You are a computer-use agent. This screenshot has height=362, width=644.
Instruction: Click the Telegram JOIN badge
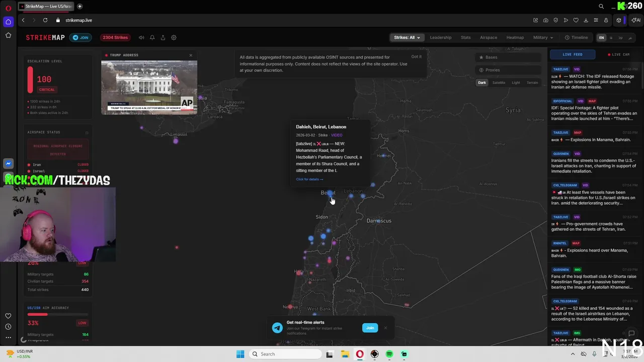[80, 38]
